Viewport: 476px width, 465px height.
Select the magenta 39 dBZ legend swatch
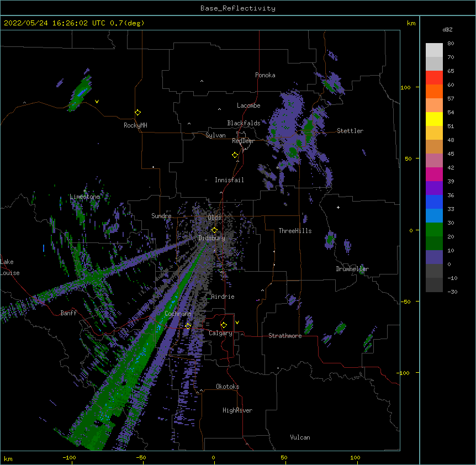point(434,174)
